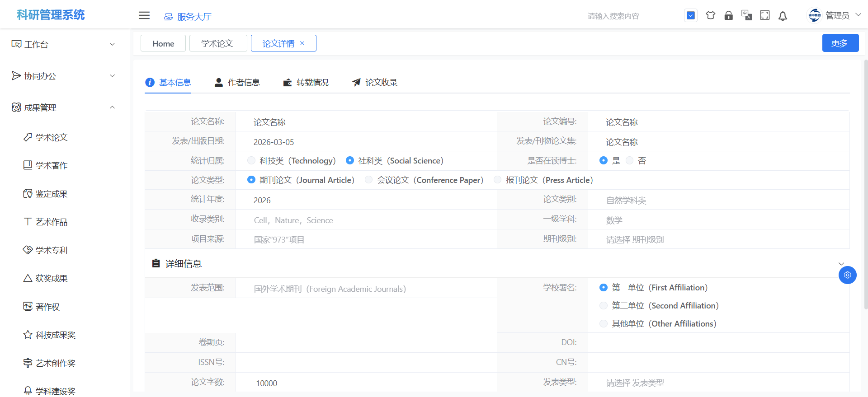Select 第二单位 (Second Affiliation) option
The height and width of the screenshot is (397, 868).
[x=603, y=306]
